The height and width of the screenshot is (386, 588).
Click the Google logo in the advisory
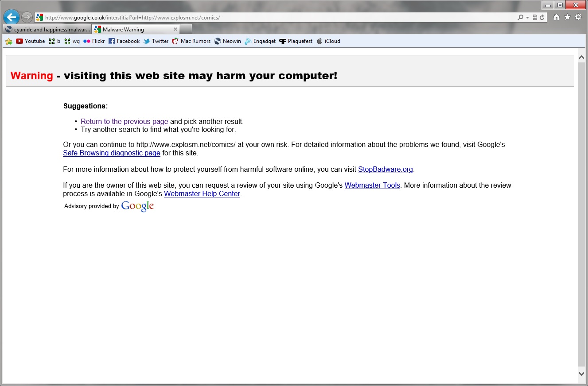click(137, 206)
